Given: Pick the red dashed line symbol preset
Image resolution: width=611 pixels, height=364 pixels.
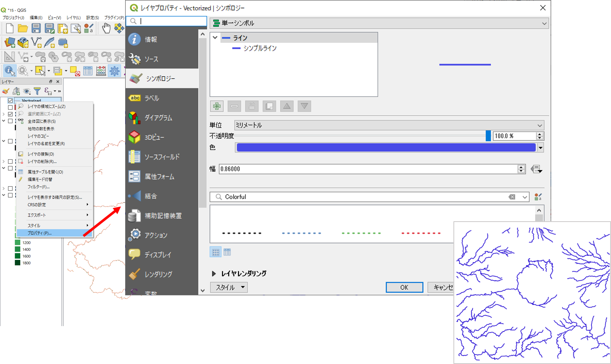Looking at the screenshot, I should coord(421,233).
